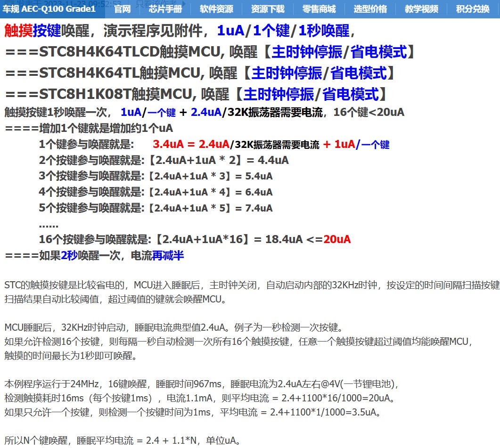Click the line 扫描结果自动比较阈值

click(115, 299)
